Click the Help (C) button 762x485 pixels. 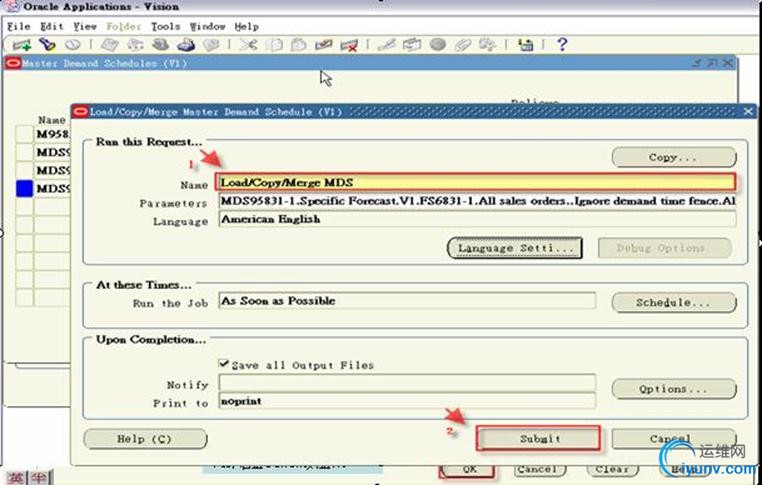point(145,439)
